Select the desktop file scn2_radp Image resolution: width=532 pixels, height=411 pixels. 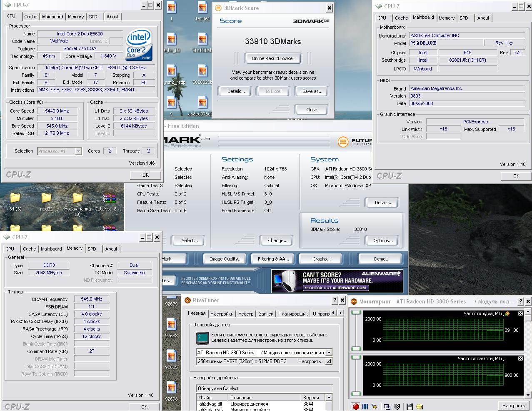171,75
